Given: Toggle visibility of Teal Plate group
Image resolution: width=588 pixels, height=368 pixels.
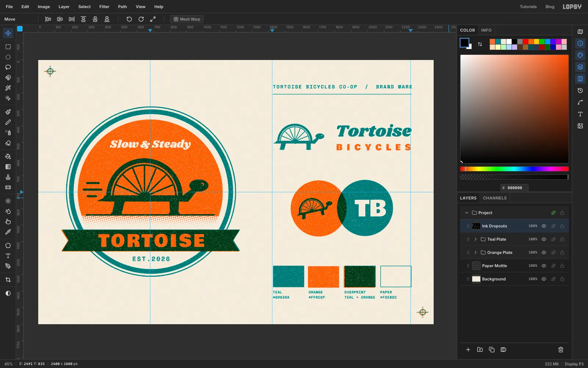Looking at the screenshot, I should point(544,239).
